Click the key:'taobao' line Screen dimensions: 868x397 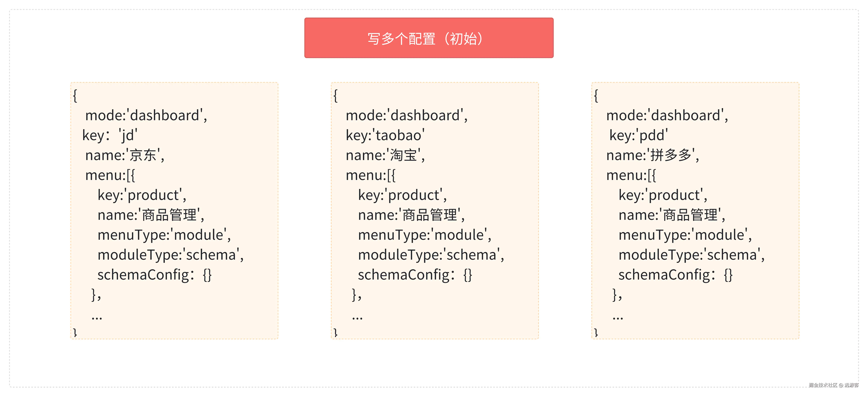coord(385,135)
